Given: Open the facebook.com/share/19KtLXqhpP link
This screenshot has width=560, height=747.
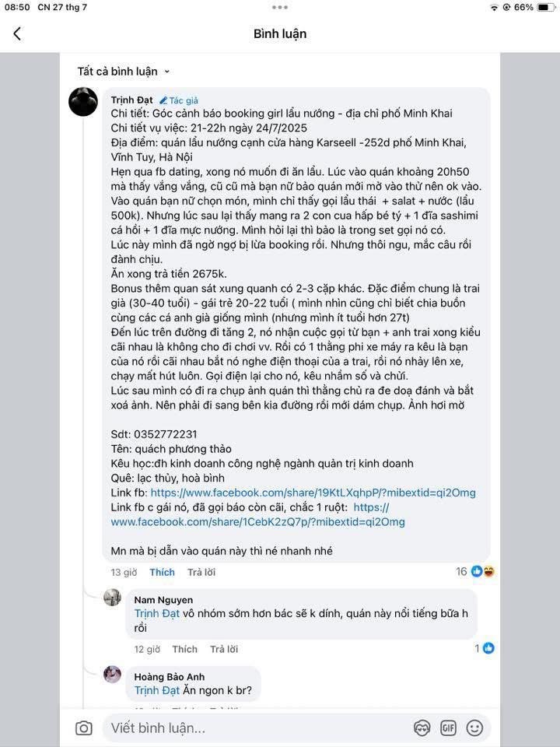Looking at the screenshot, I should (313, 493).
